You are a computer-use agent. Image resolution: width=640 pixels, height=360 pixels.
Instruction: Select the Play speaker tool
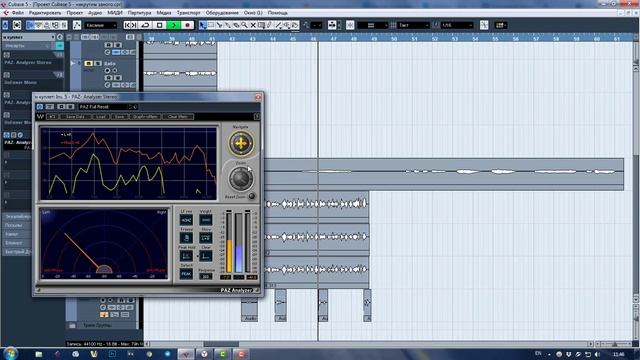coord(287,25)
